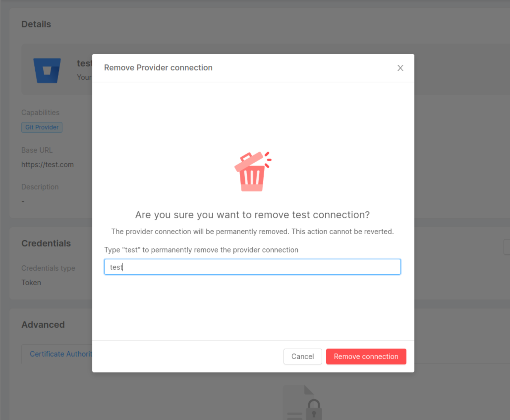Click the Bitbucket provider logo
This screenshot has height=420, width=510.
47,70
